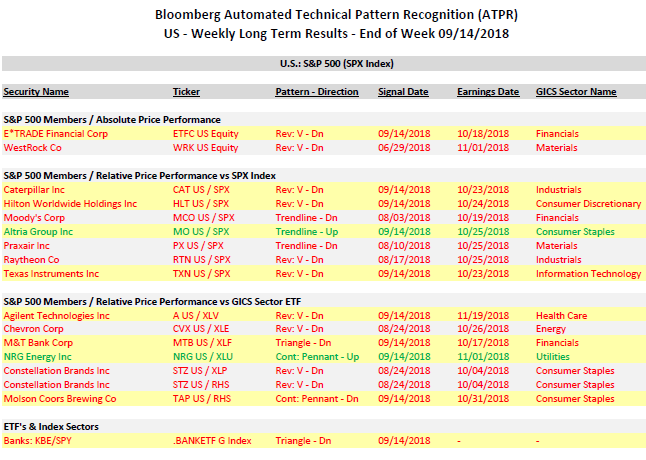Select the Banks: KBE/SPY cell
Viewport: 646px width, 460px height.
pyautogui.click(x=37, y=441)
